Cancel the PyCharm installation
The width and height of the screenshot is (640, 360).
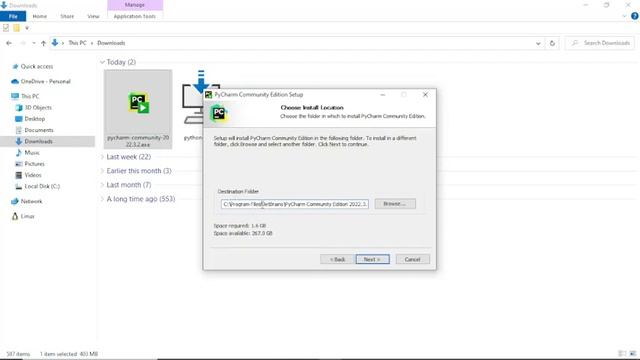pyautogui.click(x=412, y=259)
